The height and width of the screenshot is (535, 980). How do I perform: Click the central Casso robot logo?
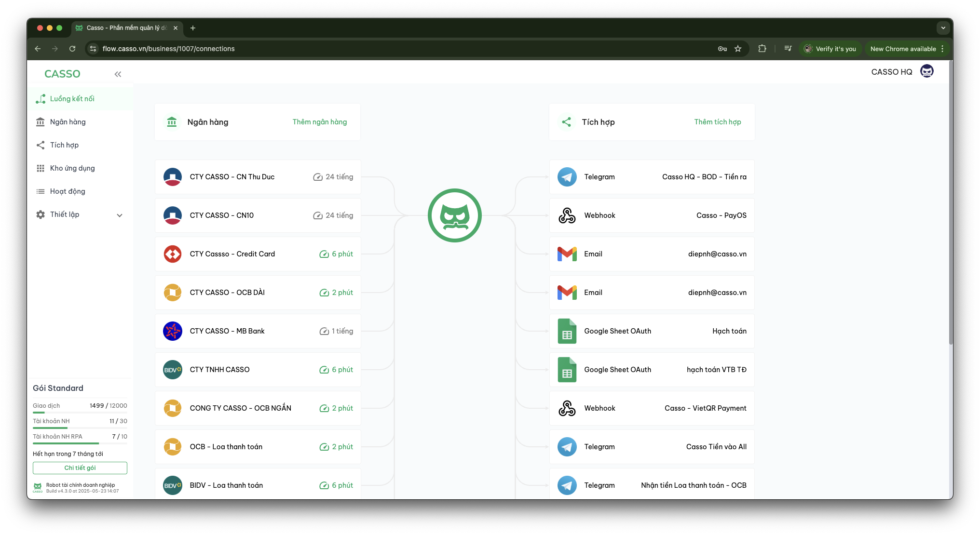point(454,215)
